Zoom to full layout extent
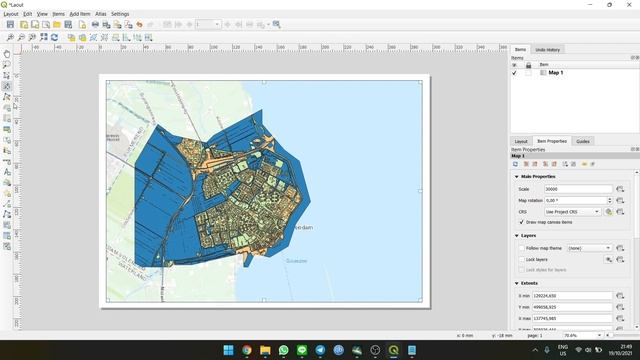 point(43,38)
